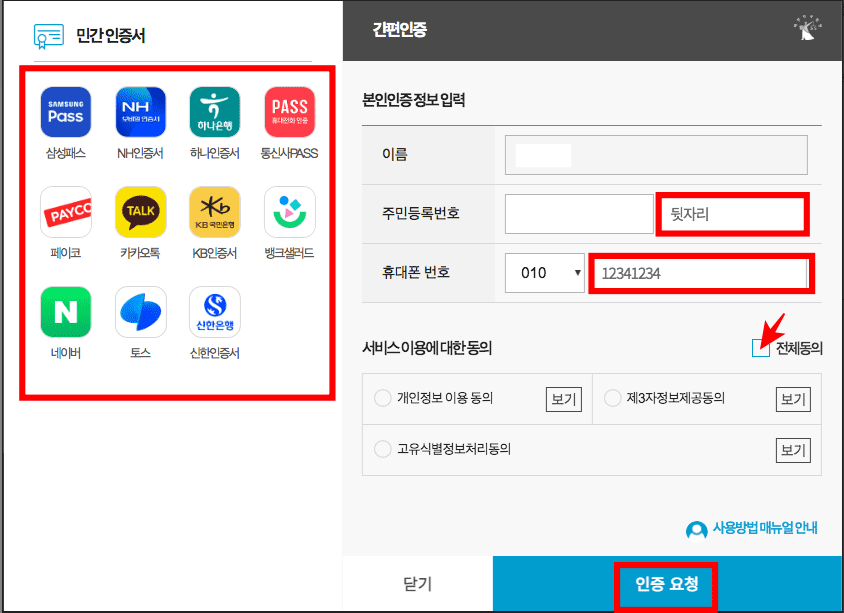This screenshot has width=844, height=613.
Task: Select the 개인정보 이용 동의 radio button
Action: [x=382, y=398]
